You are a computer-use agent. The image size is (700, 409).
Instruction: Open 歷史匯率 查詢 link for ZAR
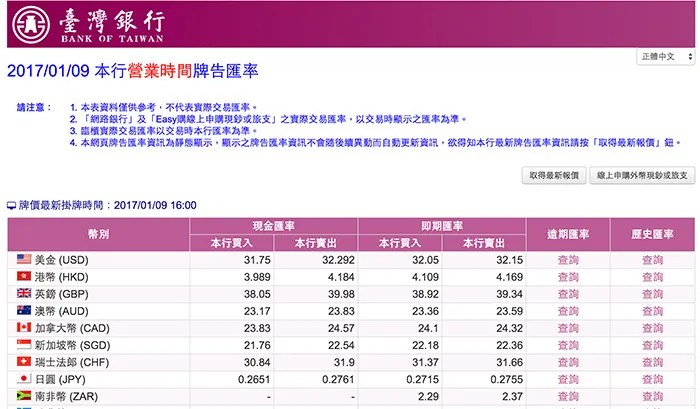(x=652, y=396)
